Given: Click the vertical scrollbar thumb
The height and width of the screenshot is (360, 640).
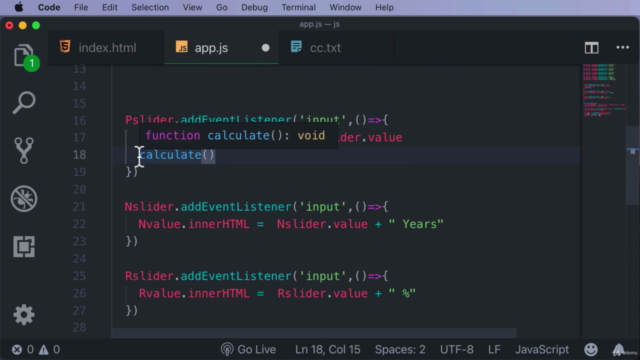Looking at the screenshot, I should (632, 165).
